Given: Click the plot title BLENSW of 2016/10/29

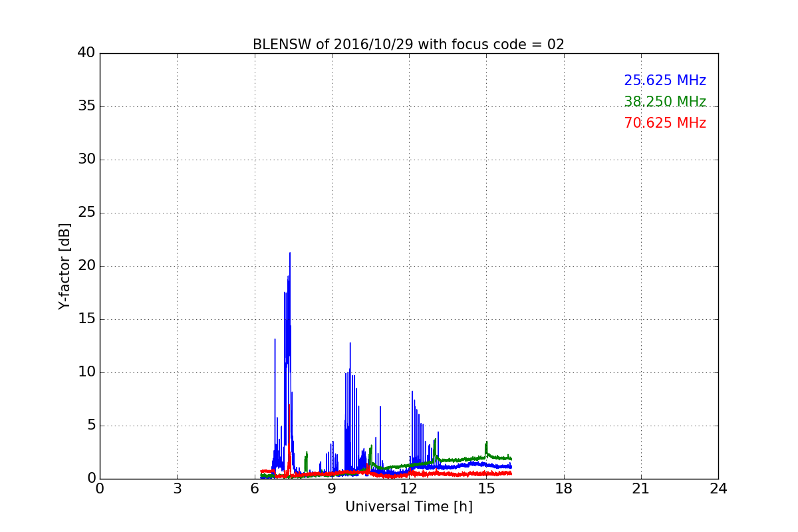Looking at the screenshot, I should [408, 45].
